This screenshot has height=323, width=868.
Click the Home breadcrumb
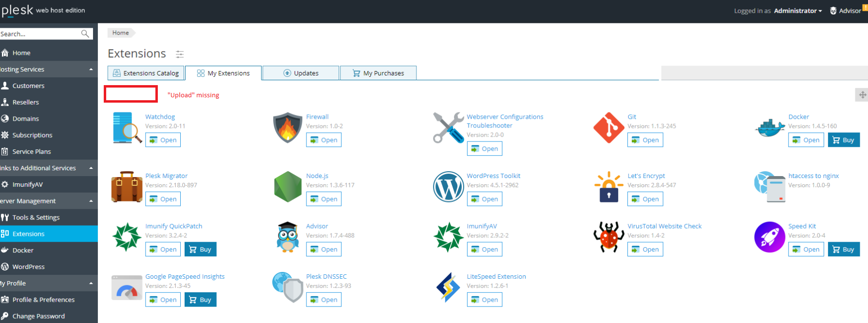(x=121, y=33)
